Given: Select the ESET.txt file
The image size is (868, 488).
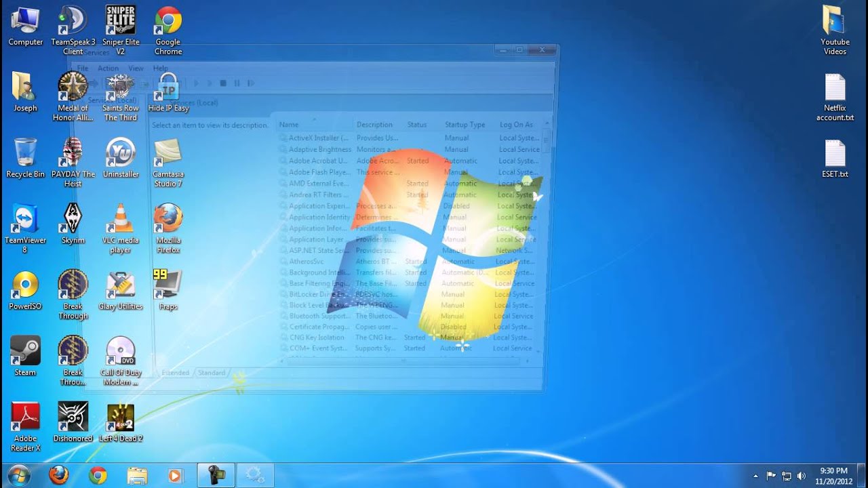Looking at the screenshot, I should coord(835,158).
